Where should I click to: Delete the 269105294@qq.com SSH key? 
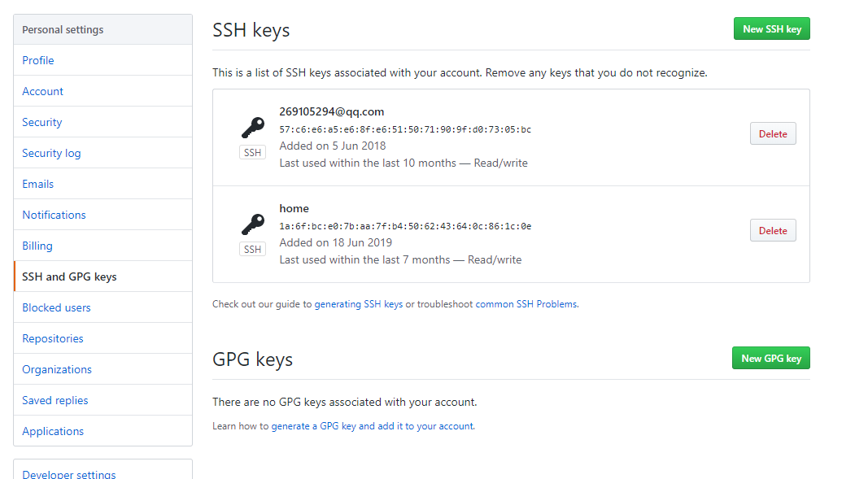coord(772,134)
